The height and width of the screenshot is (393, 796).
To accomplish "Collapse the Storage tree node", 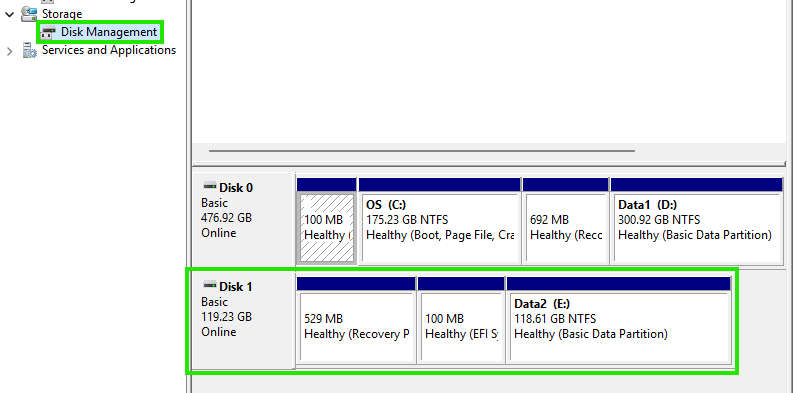I will pos(9,14).
